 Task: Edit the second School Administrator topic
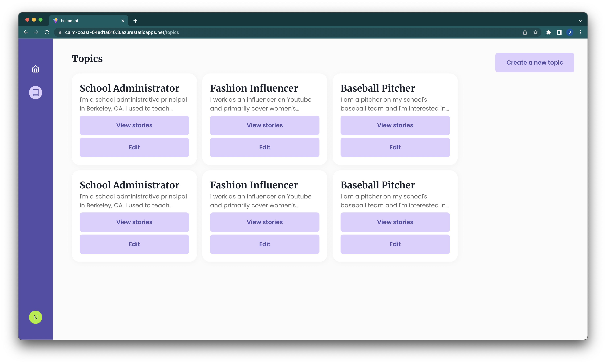click(134, 244)
